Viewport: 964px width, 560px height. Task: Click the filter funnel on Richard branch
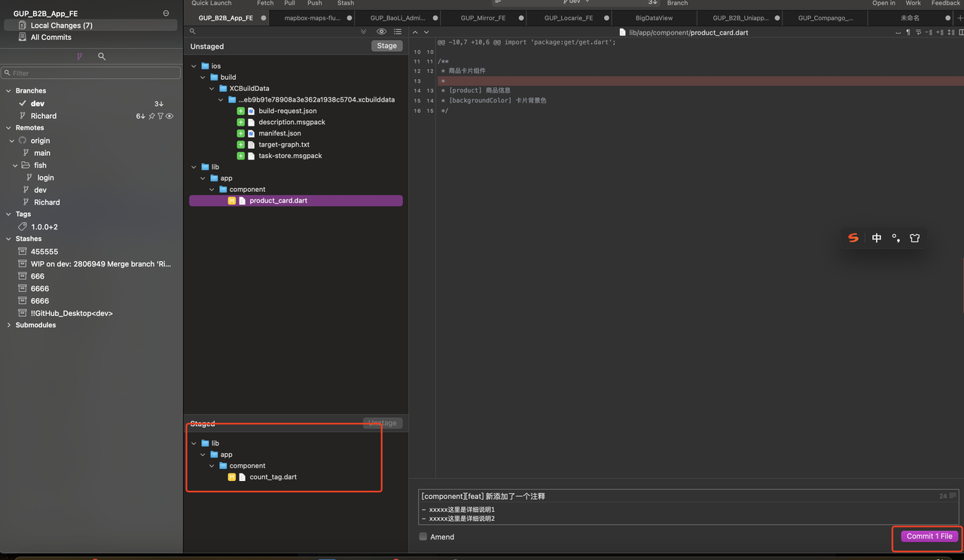(x=160, y=116)
